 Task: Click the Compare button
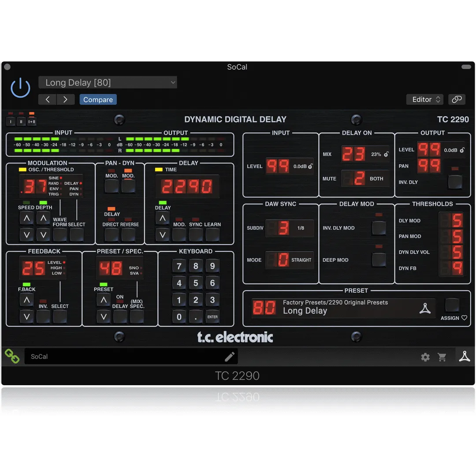tap(98, 100)
